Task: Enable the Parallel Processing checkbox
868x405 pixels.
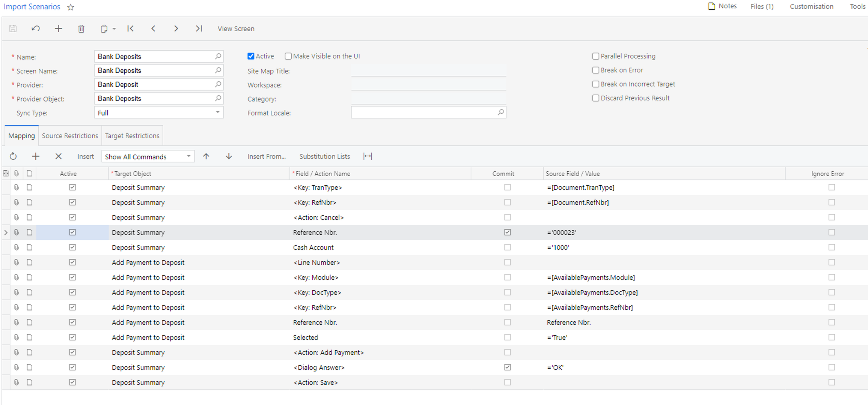Action: pyautogui.click(x=596, y=56)
